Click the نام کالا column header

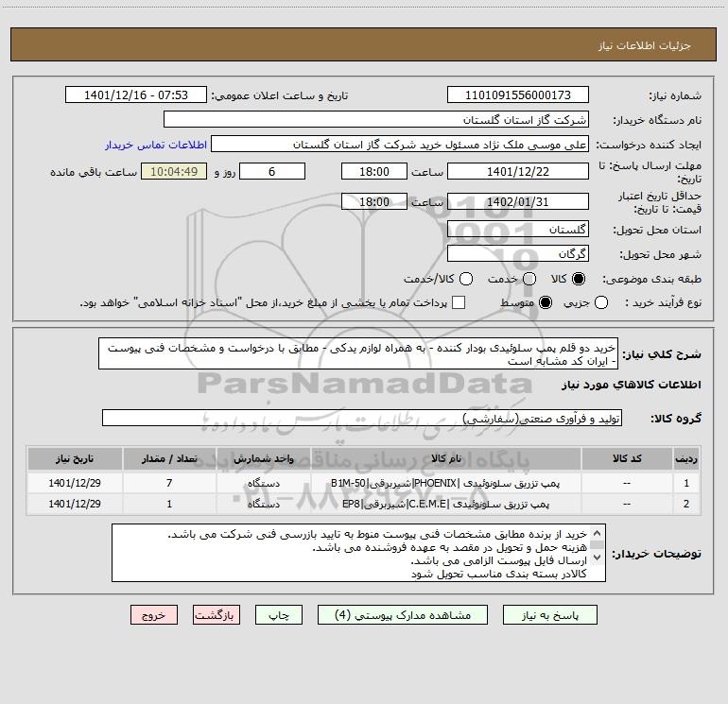point(446,458)
